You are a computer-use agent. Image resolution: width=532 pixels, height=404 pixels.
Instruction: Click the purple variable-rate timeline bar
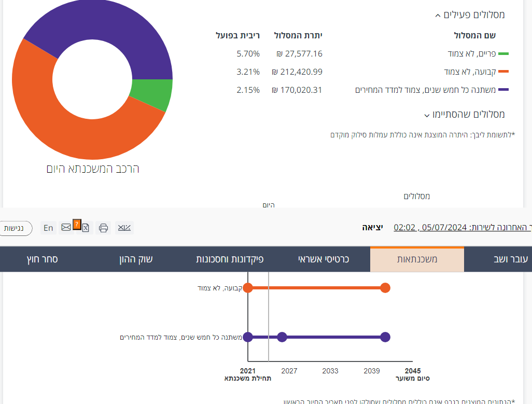click(x=316, y=337)
